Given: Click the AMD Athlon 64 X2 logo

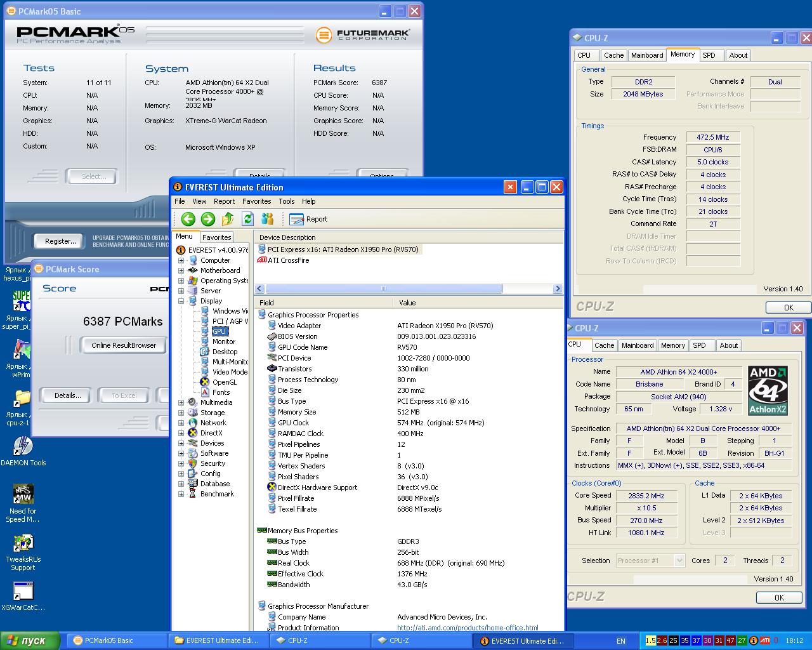Looking at the screenshot, I should click(768, 391).
